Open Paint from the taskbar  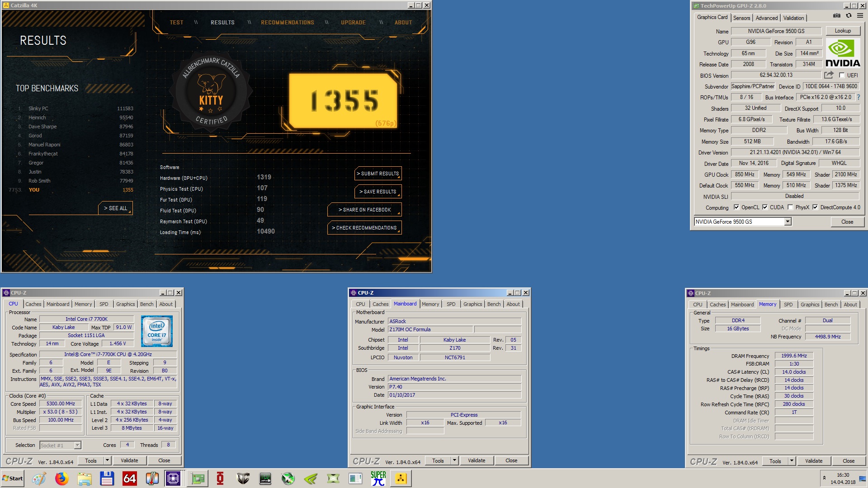click(39, 479)
